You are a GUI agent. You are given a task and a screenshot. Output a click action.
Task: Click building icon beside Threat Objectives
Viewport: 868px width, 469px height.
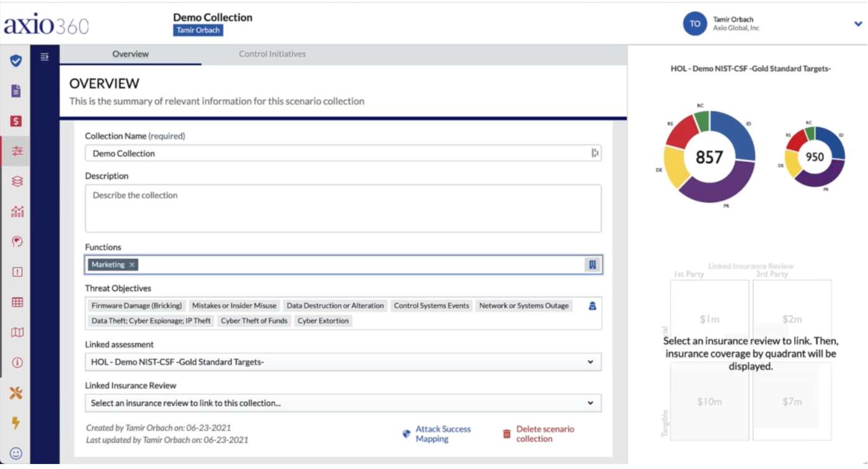coord(592,306)
